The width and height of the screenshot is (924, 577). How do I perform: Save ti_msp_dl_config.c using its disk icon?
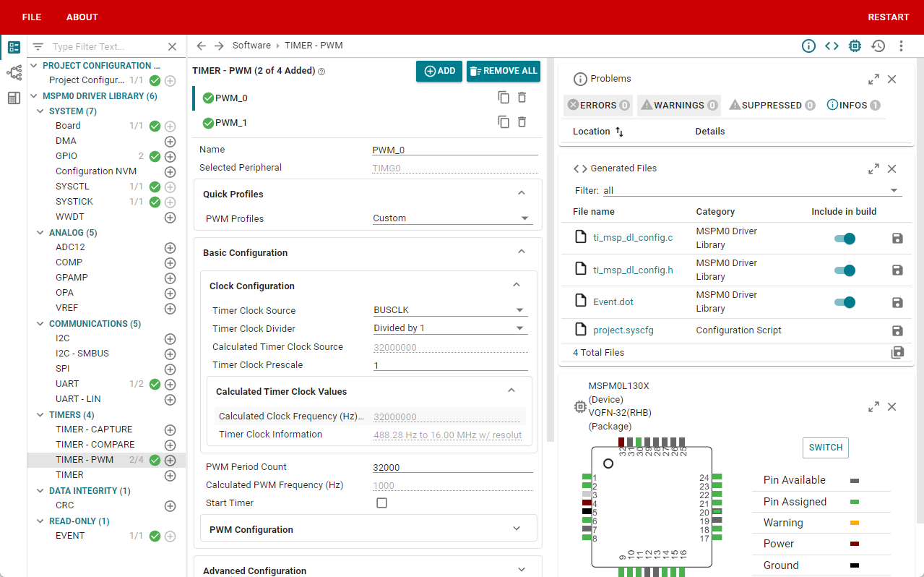coord(897,239)
